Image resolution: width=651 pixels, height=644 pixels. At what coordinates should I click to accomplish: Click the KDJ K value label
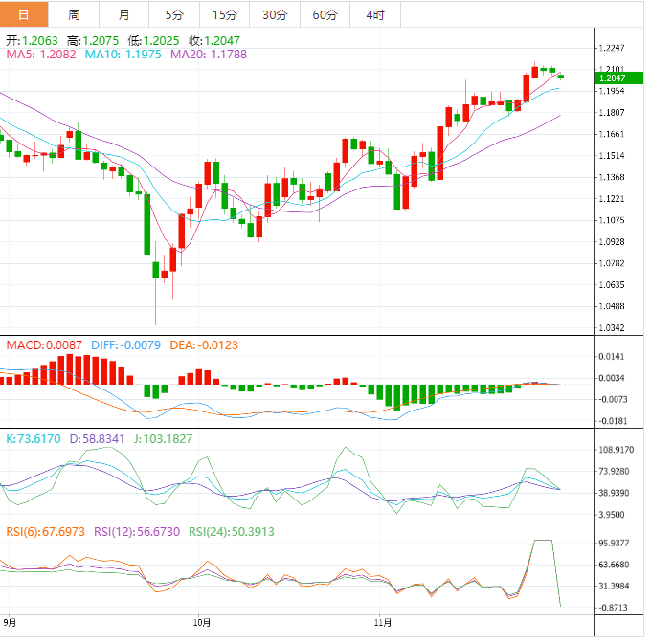pyautogui.click(x=34, y=438)
